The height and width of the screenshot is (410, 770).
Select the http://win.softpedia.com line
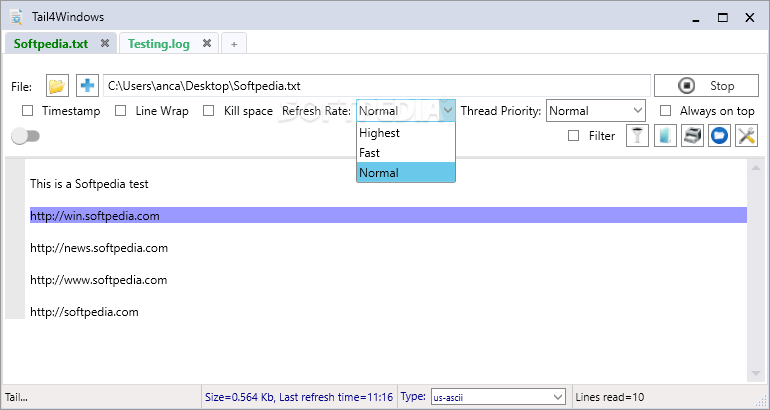pyautogui.click(x=388, y=216)
